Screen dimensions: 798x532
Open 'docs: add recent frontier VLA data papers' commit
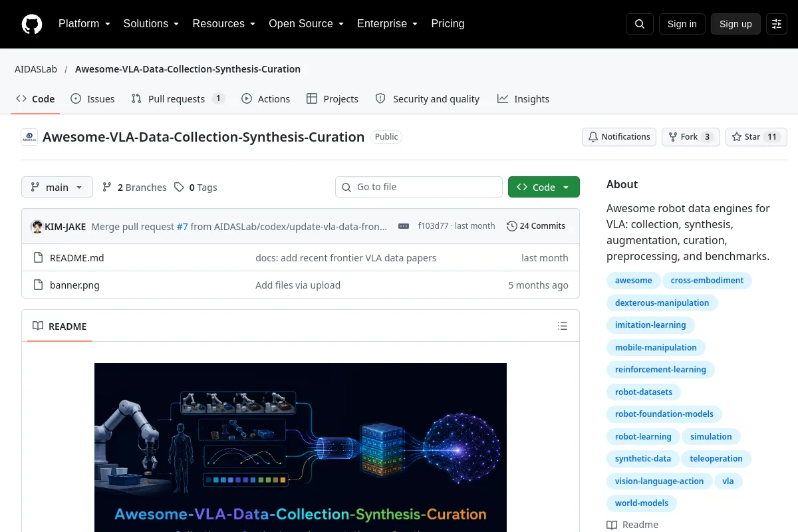[346, 257]
